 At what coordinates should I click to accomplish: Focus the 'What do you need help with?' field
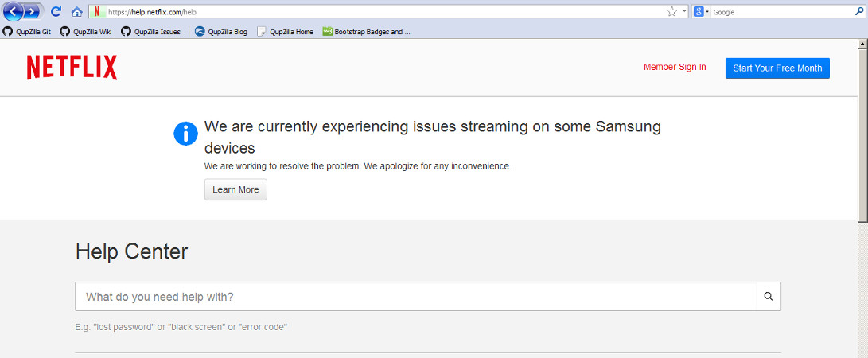pos(414,297)
